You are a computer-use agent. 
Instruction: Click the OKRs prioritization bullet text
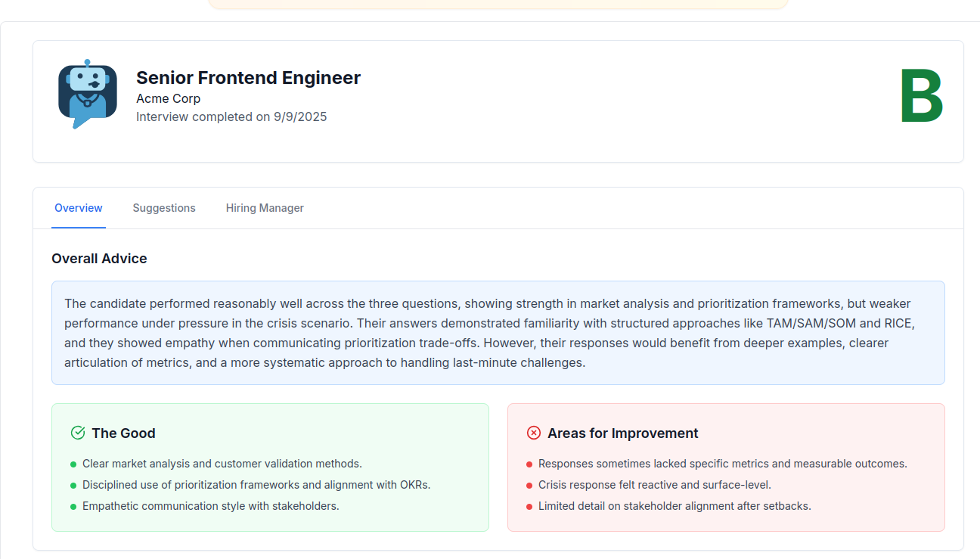[x=257, y=484]
